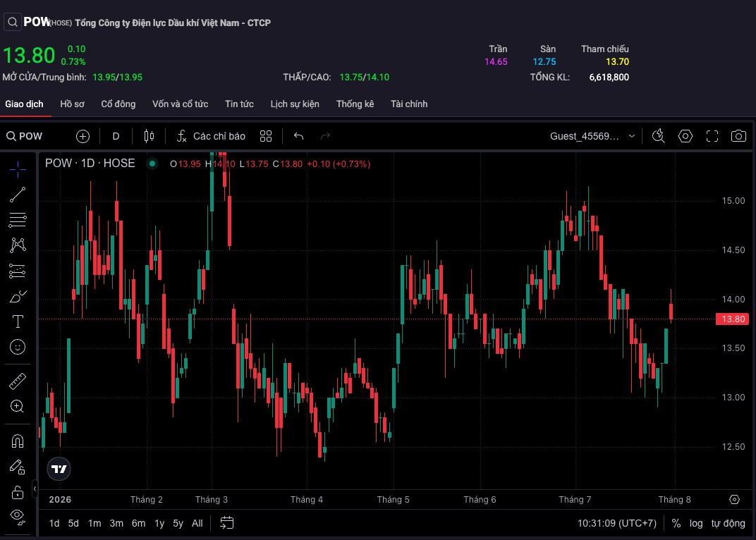This screenshot has height=540, width=756.
Task: Open the emoji icons tool
Action: [18, 347]
